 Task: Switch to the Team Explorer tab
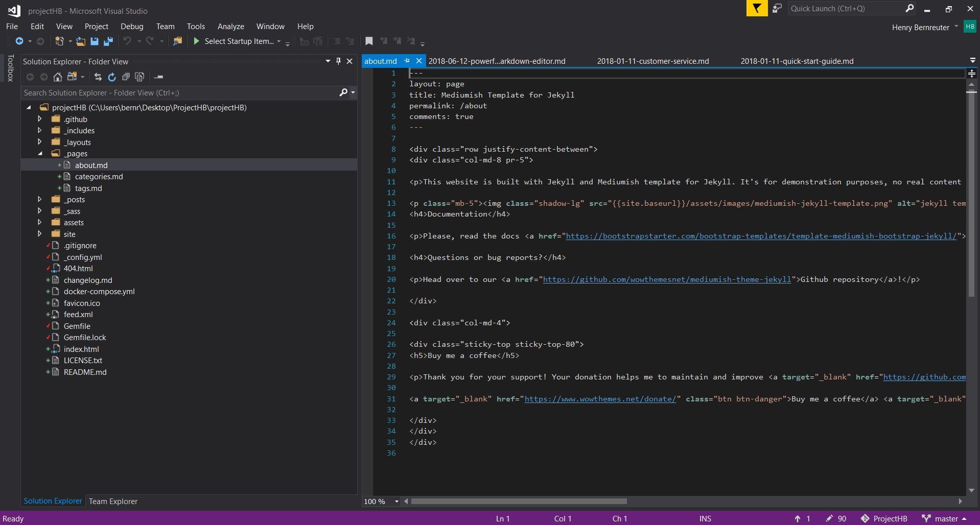tap(113, 501)
